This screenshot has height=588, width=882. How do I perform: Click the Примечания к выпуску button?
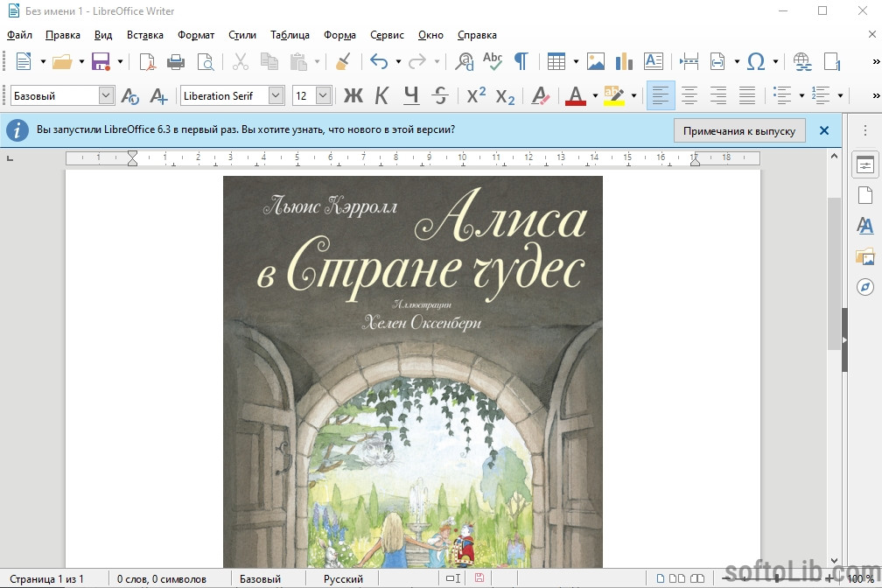coord(739,131)
